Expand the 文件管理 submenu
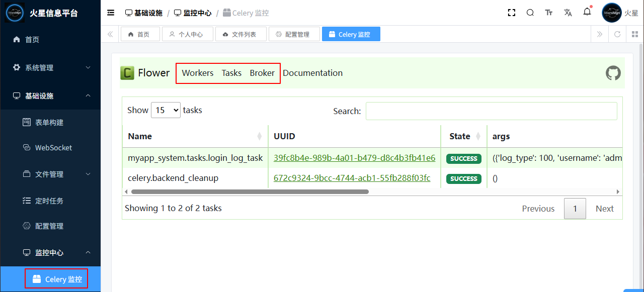The width and height of the screenshot is (644, 292). pos(50,174)
